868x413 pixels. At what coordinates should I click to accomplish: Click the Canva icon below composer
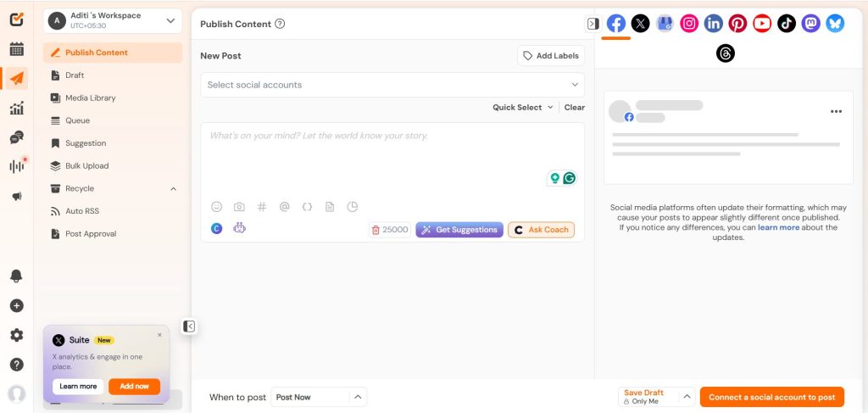pyautogui.click(x=217, y=228)
